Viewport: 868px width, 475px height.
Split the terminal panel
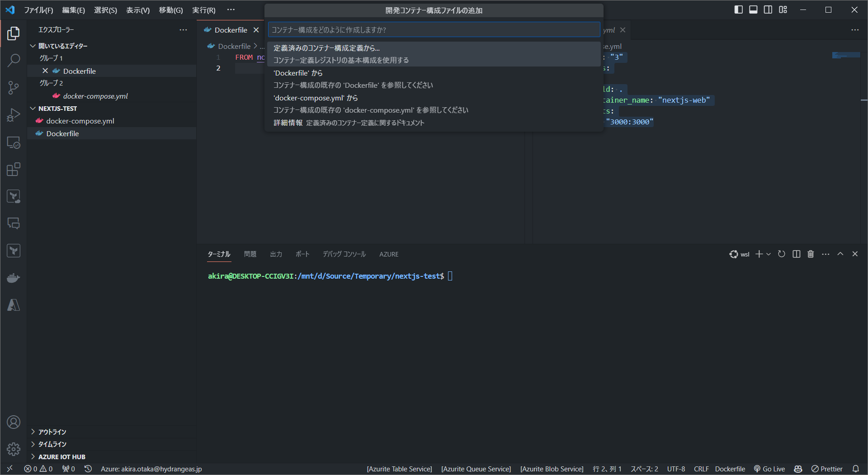797,254
